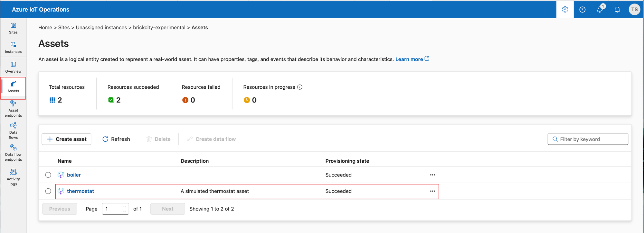644x233 pixels.
Task: Open the more options menu for boiler
Action: [432, 175]
